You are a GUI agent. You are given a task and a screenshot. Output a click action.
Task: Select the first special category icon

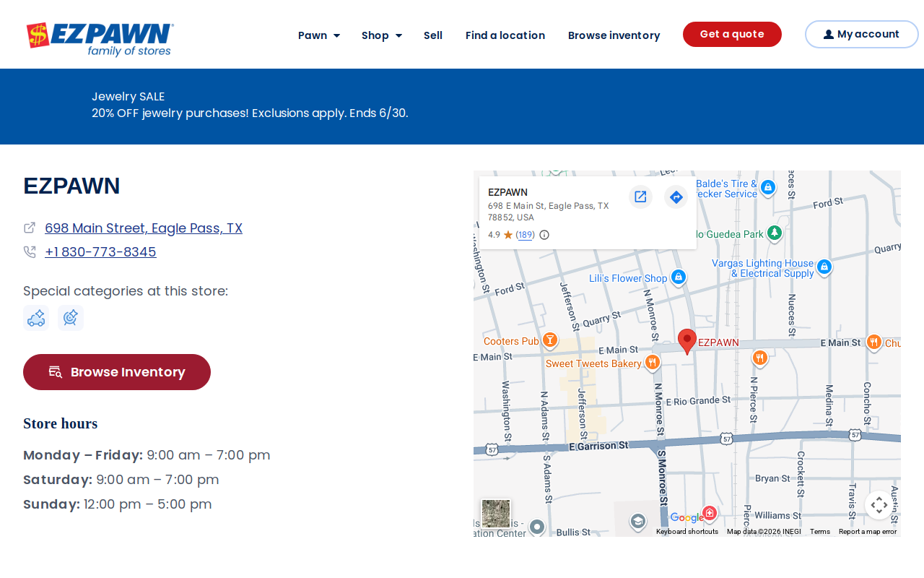tap(36, 318)
